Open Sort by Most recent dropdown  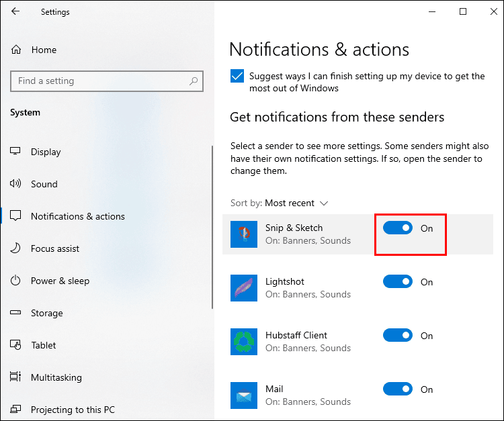tap(280, 203)
